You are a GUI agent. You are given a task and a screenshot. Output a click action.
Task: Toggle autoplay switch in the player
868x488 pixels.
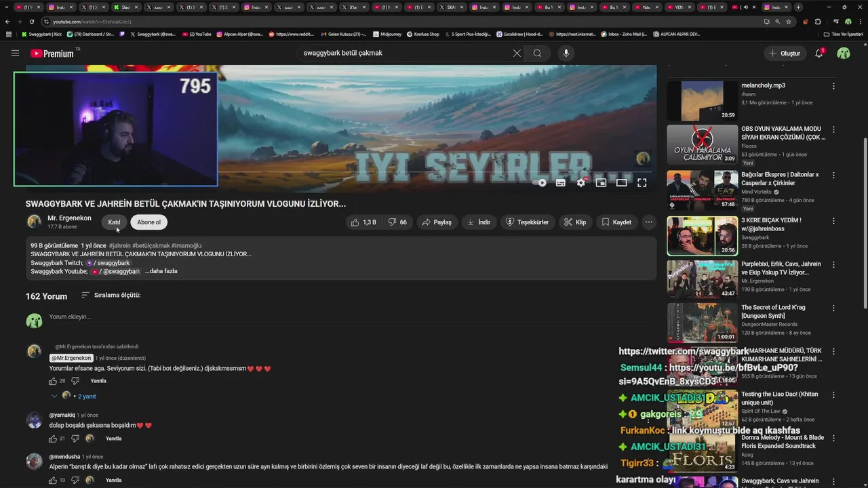(540, 182)
